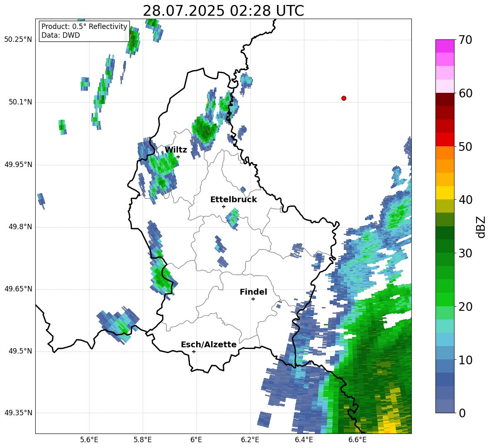Click the 6.4°E longitude label

pyautogui.click(x=304, y=440)
